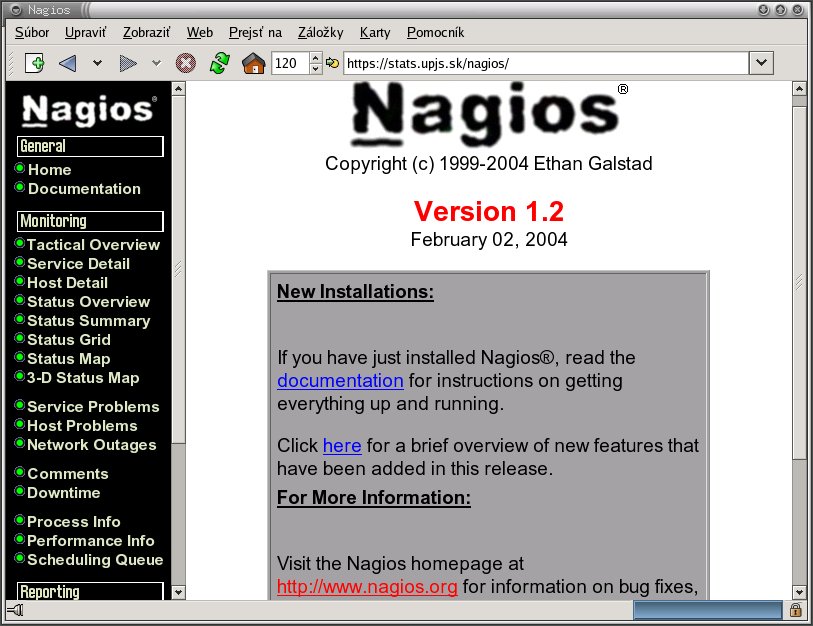The height and width of the screenshot is (626, 813).
Task: Click green bullet beside Comments
Action: point(20,471)
